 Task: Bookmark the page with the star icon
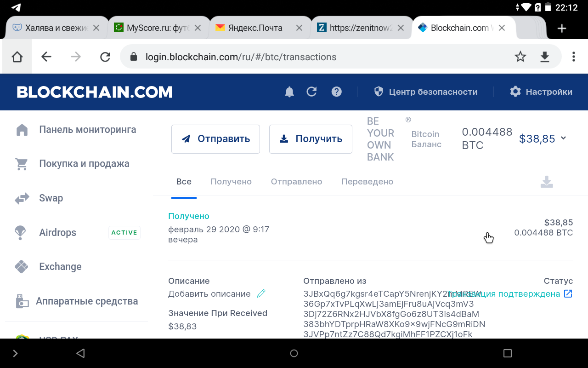pos(520,57)
